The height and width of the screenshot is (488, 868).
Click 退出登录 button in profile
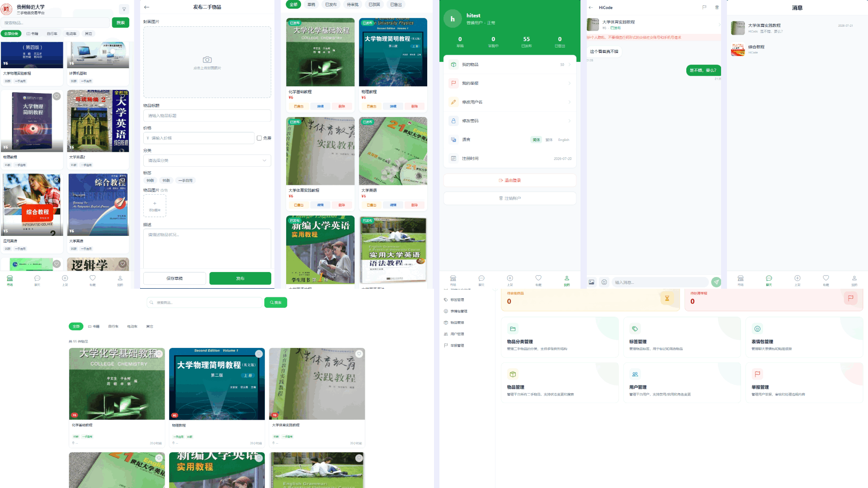509,180
